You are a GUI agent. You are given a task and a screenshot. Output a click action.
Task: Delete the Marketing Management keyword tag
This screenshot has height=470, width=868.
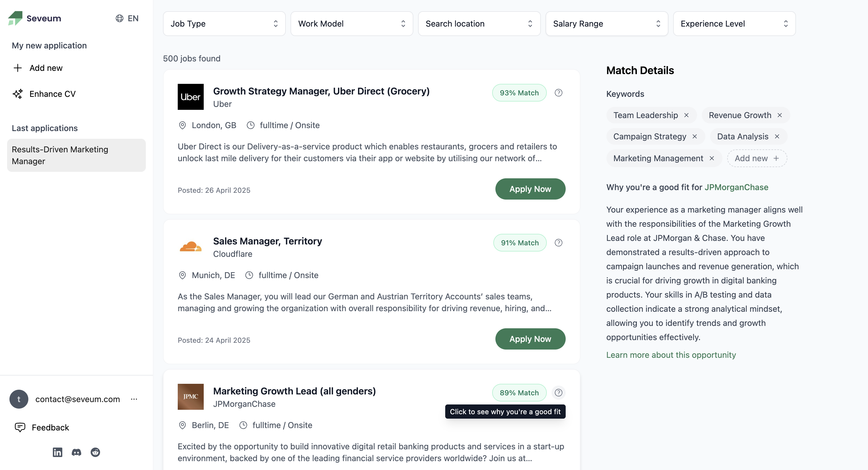[712, 158]
